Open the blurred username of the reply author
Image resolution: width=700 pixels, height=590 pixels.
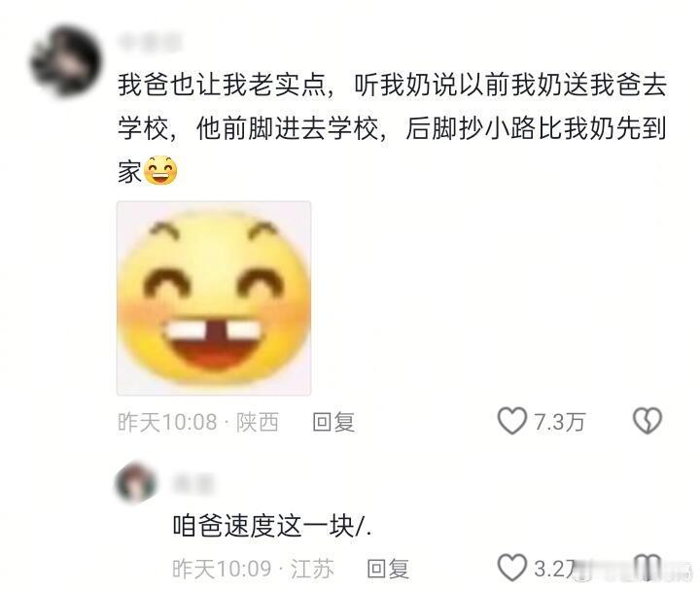(x=193, y=484)
